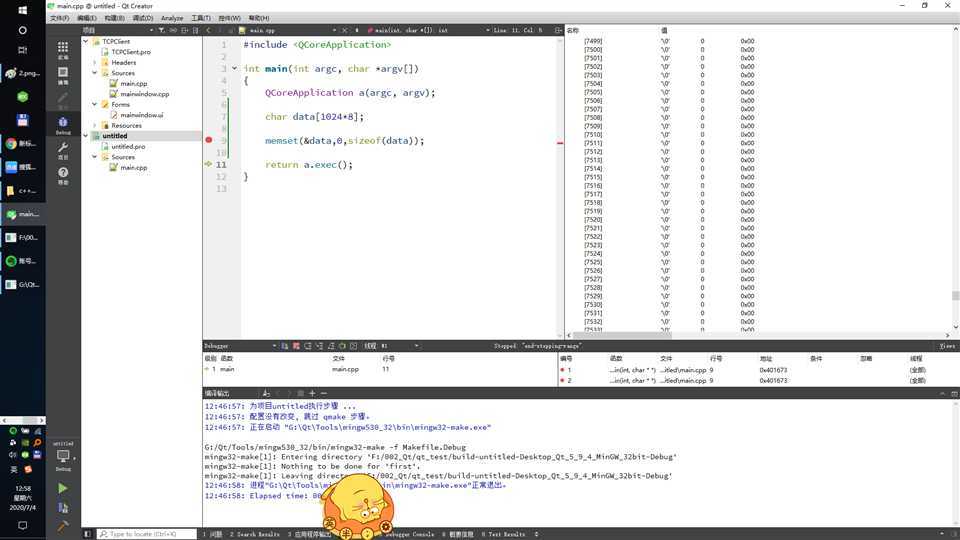The width and height of the screenshot is (960, 540).
Task: Collapse the TCPClient project tree
Action: tap(85, 42)
